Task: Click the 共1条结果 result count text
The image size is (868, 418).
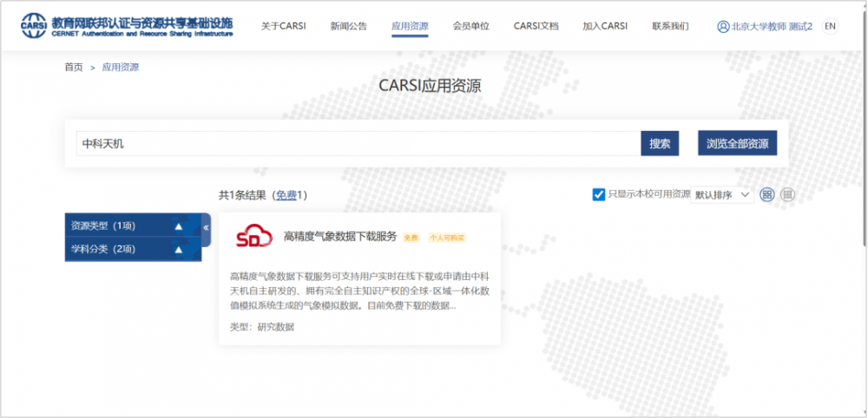Action: [x=243, y=195]
